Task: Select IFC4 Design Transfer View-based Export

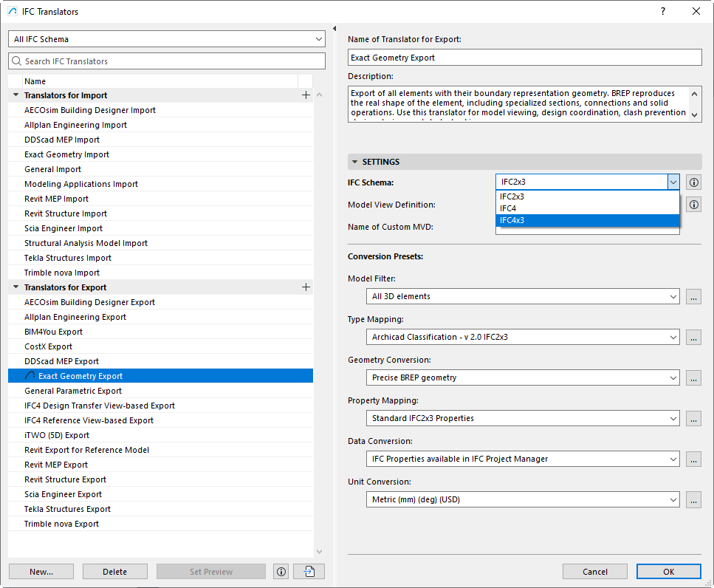Action: point(161,406)
